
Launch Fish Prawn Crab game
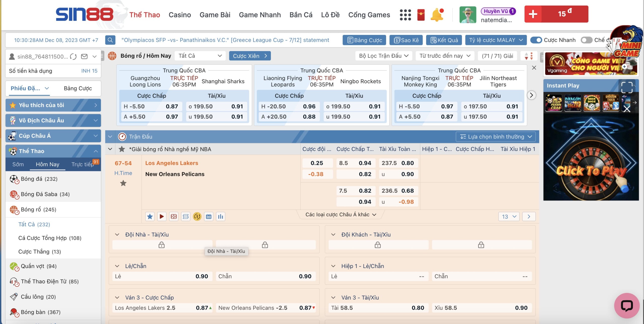553,103
